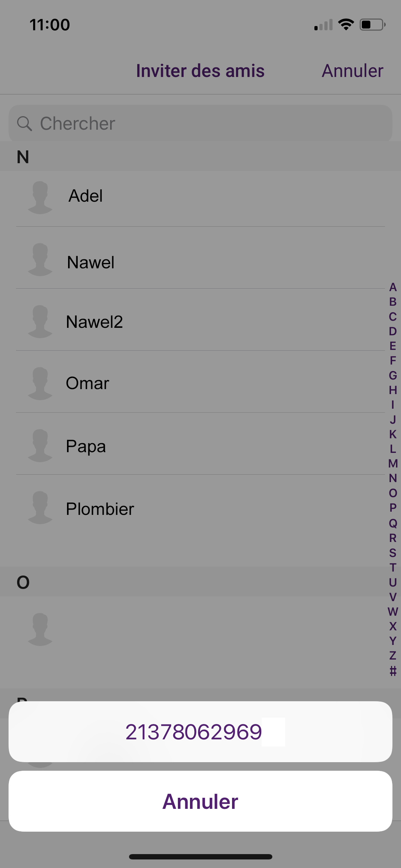Image resolution: width=401 pixels, height=868 pixels.
Task: Select the Nawel contact row
Action: (200, 262)
